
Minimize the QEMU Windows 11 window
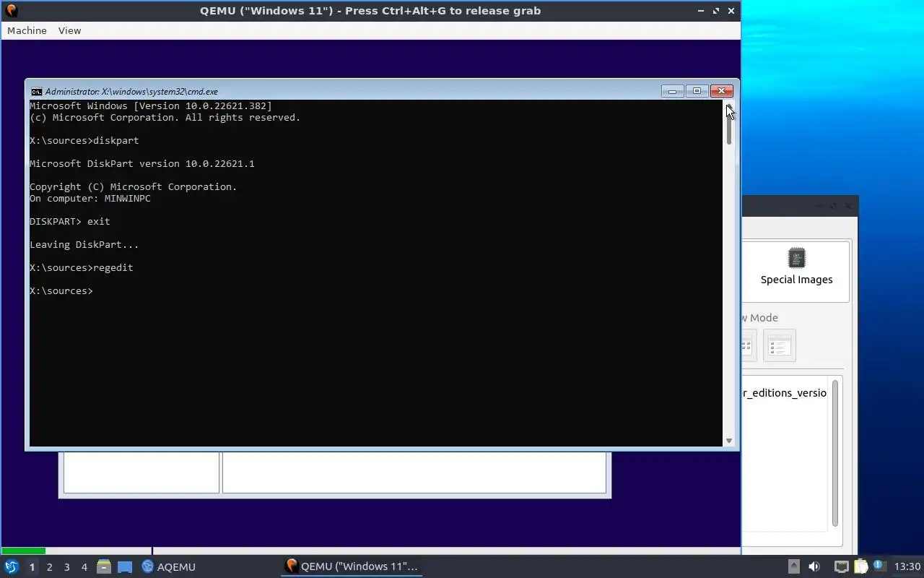[700, 11]
